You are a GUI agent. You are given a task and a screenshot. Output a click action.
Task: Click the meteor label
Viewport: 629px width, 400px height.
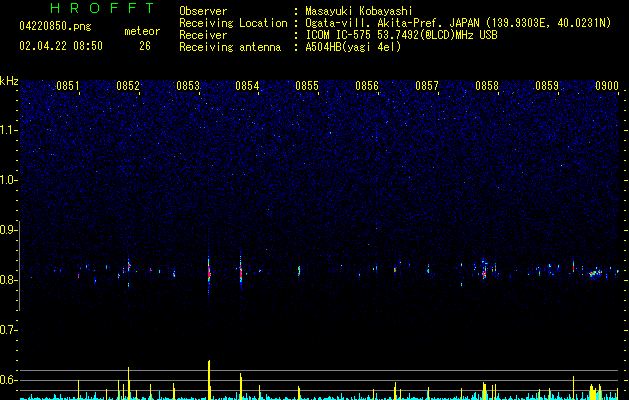click(142, 31)
